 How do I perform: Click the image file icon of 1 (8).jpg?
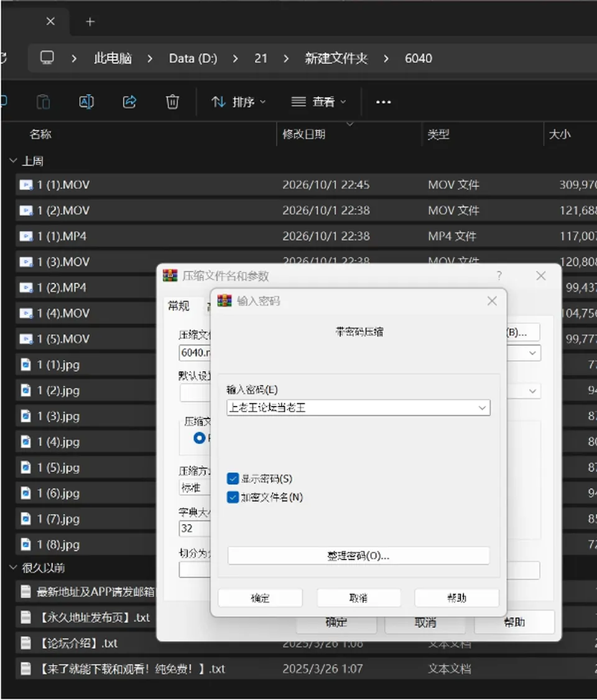tap(26, 545)
